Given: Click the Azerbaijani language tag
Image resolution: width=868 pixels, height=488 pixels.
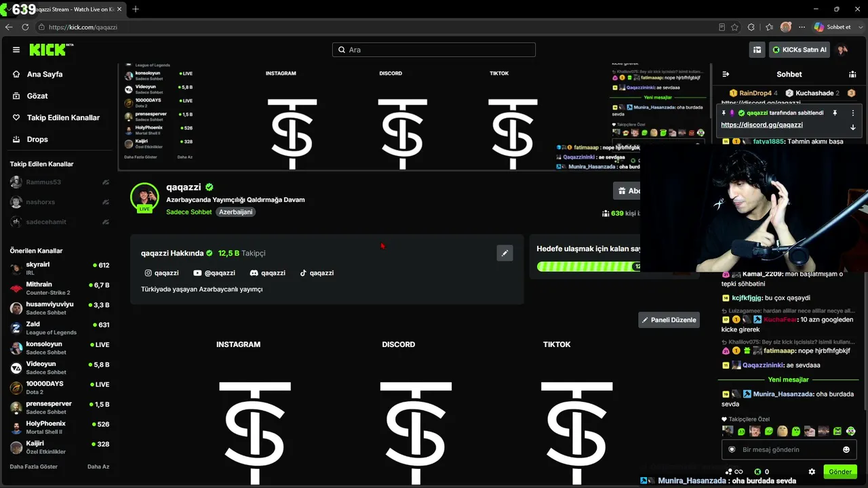Looking at the screenshot, I should tap(236, 212).
